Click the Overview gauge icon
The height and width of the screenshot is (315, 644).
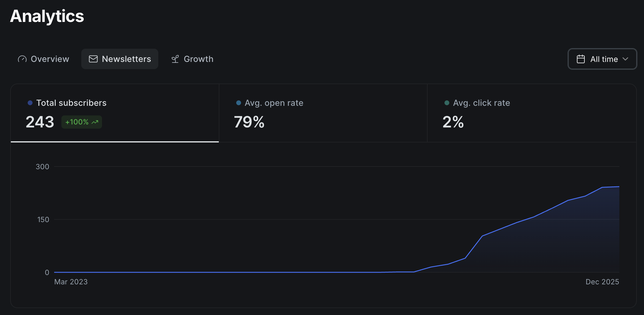22,59
